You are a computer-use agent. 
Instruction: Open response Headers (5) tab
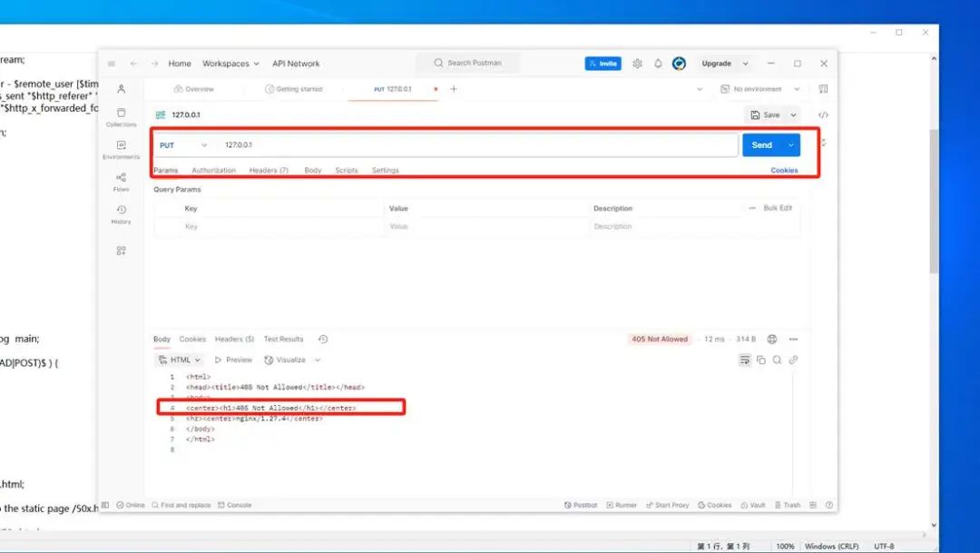point(234,339)
